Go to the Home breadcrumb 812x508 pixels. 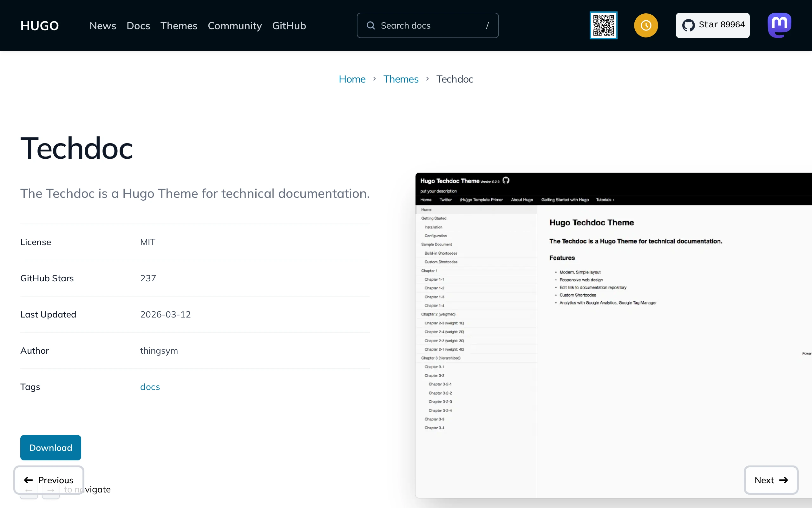click(x=352, y=79)
